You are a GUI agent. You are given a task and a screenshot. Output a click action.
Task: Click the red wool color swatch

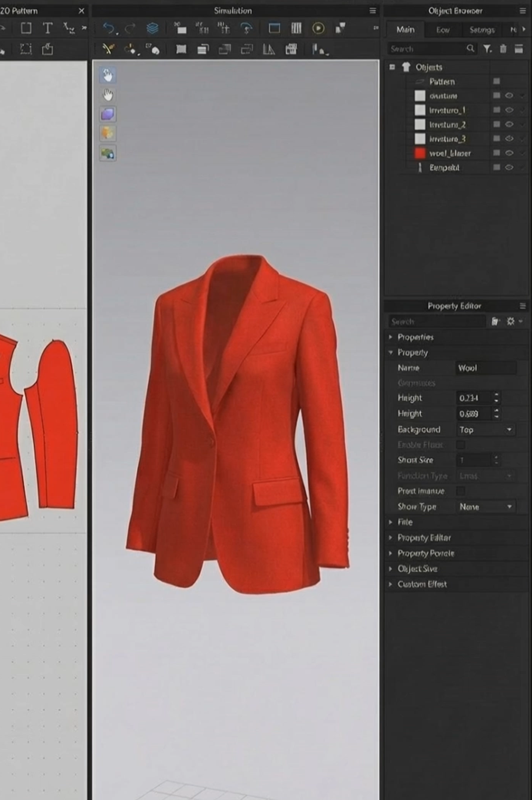(420, 153)
